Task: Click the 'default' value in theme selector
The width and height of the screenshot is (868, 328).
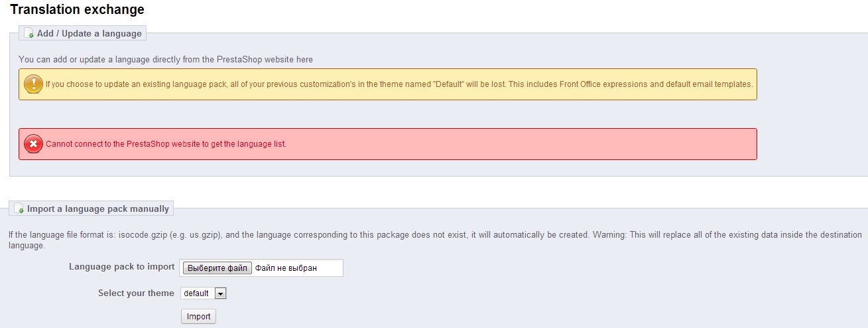Action: coord(196,293)
